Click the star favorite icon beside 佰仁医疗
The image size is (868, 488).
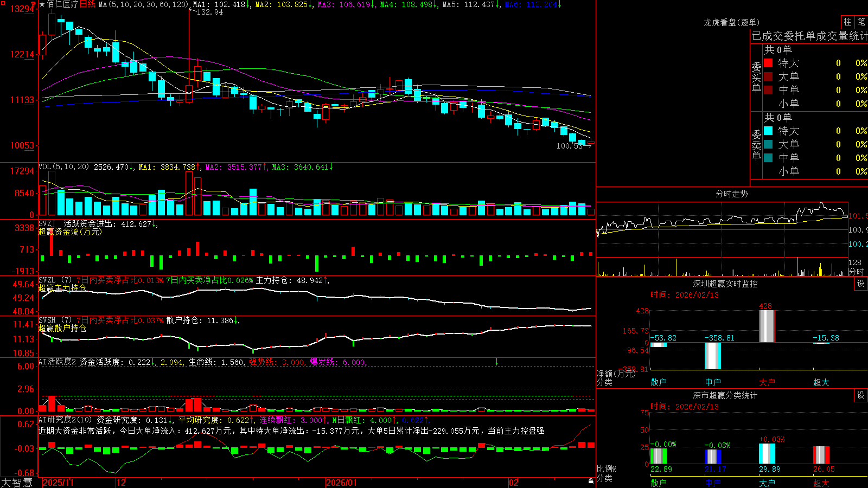(42, 4)
